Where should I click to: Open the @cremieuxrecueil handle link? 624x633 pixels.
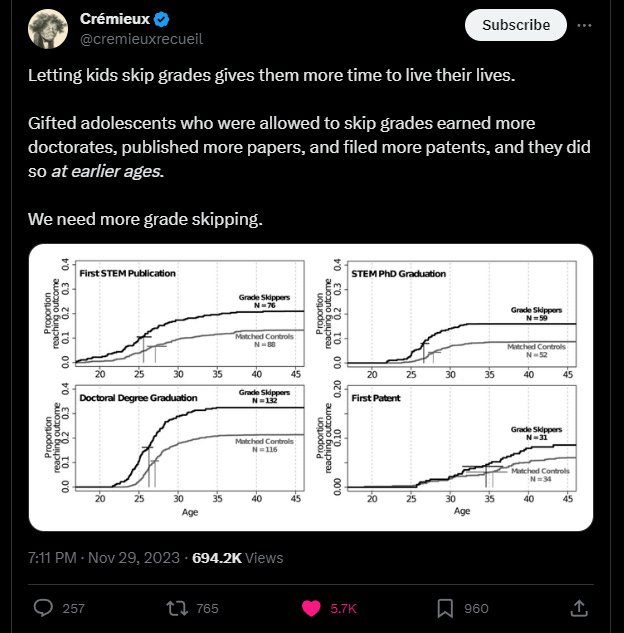(x=141, y=39)
